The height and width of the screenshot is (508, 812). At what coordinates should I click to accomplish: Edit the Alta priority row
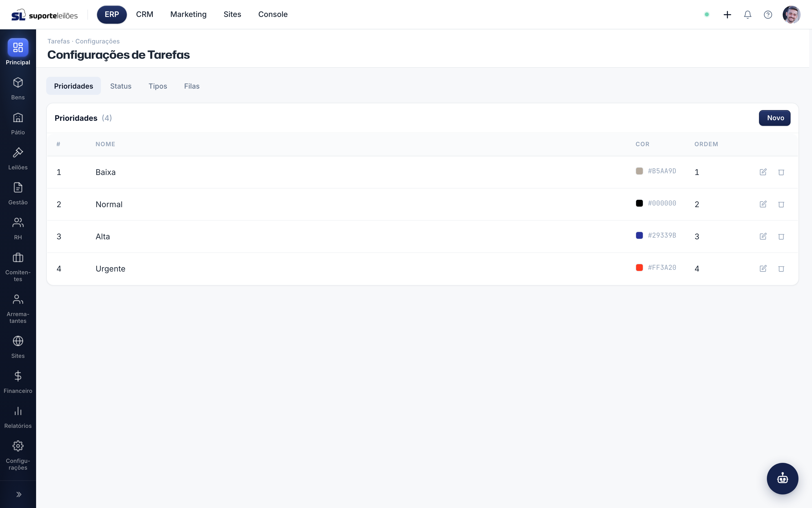tap(763, 237)
